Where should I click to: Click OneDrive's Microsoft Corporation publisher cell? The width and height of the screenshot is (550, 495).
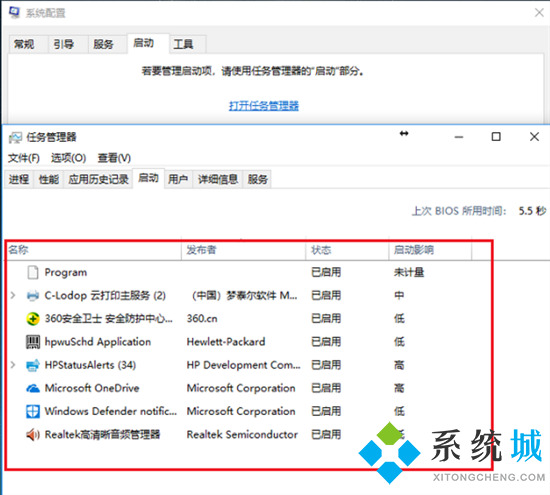[241, 388]
